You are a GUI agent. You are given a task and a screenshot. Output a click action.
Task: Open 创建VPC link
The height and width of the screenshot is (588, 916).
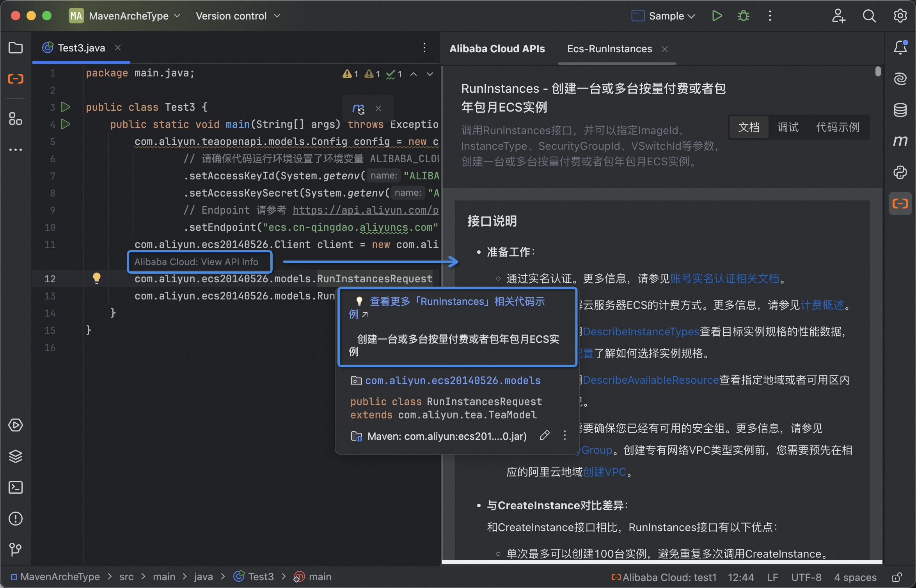[x=605, y=472]
